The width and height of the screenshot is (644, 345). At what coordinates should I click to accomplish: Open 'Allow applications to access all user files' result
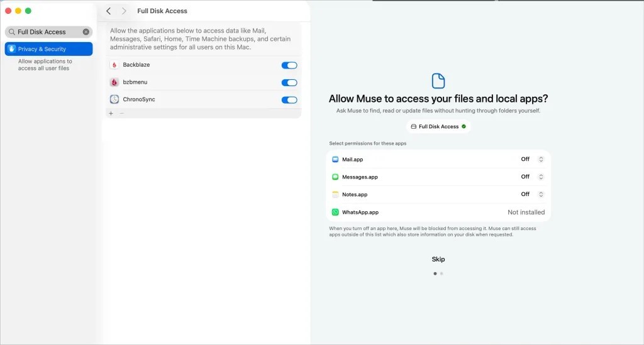[x=45, y=65]
